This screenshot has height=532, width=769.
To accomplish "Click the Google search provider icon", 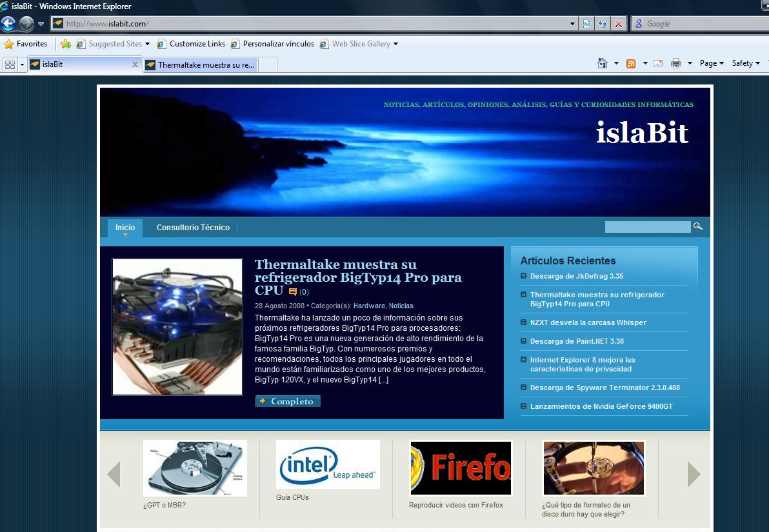I will (x=639, y=23).
